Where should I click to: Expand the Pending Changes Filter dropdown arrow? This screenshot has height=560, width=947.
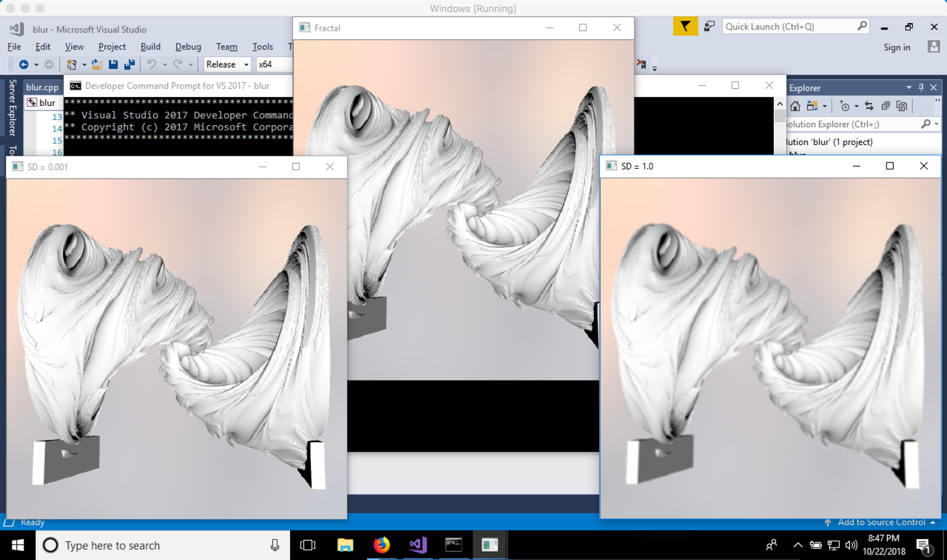[856, 106]
